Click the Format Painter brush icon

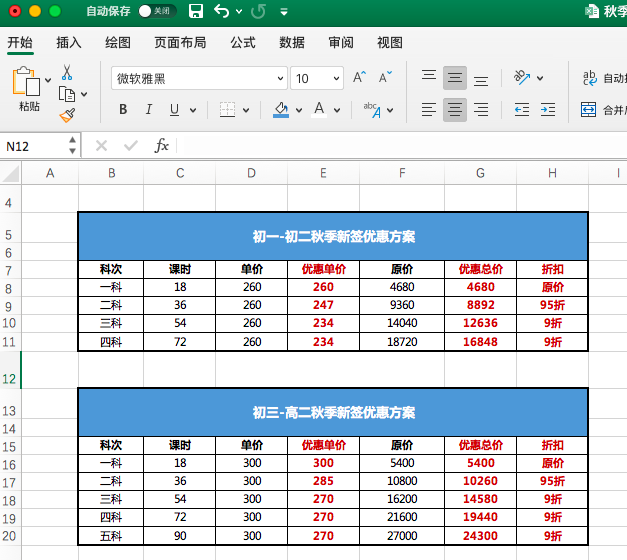67,115
